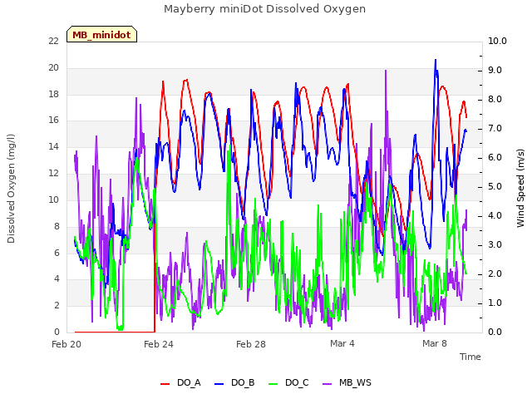Click the MB_minidot label box
The height and width of the screenshot is (399, 532).
(x=101, y=35)
